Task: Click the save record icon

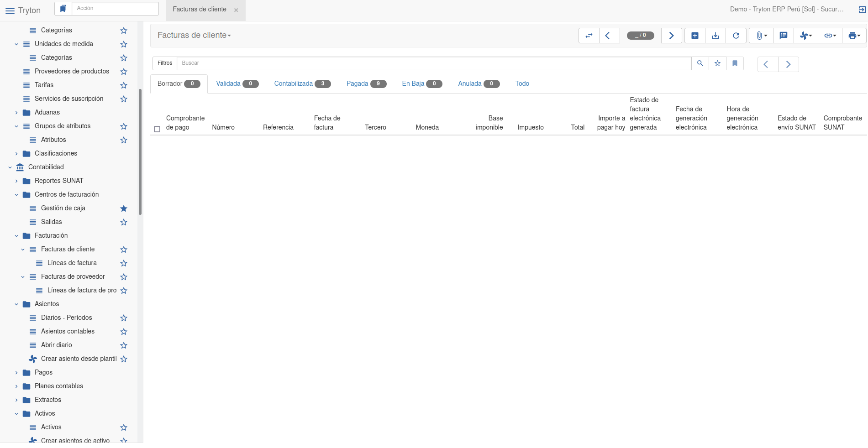Action: pyautogui.click(x=715, y=36)
